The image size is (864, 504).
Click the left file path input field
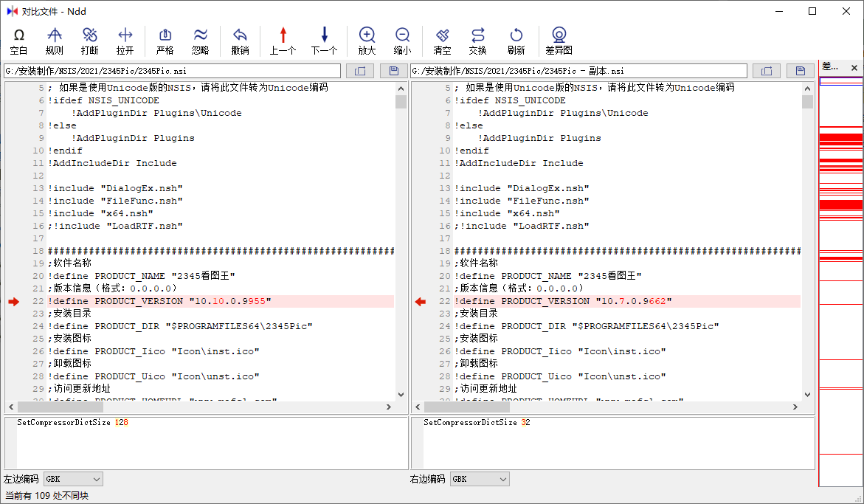173,71
